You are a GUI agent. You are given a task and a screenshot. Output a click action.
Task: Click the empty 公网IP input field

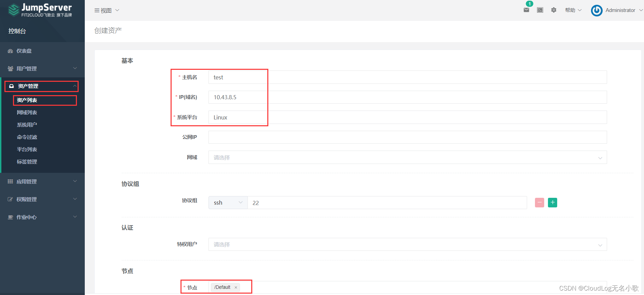(407, 137)
